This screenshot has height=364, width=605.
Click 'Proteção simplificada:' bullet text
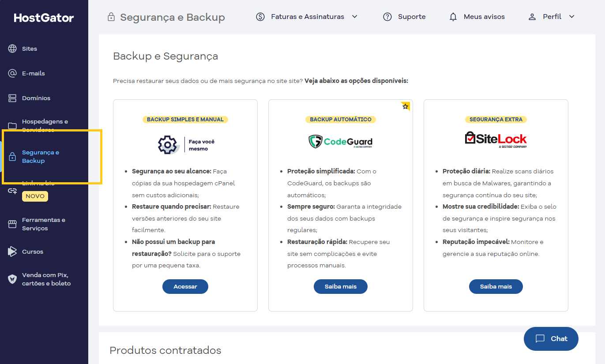pos(321,171)
